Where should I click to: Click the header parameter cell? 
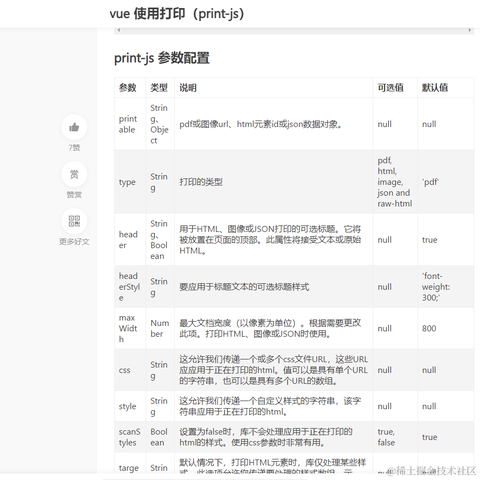tap(130, 240)
